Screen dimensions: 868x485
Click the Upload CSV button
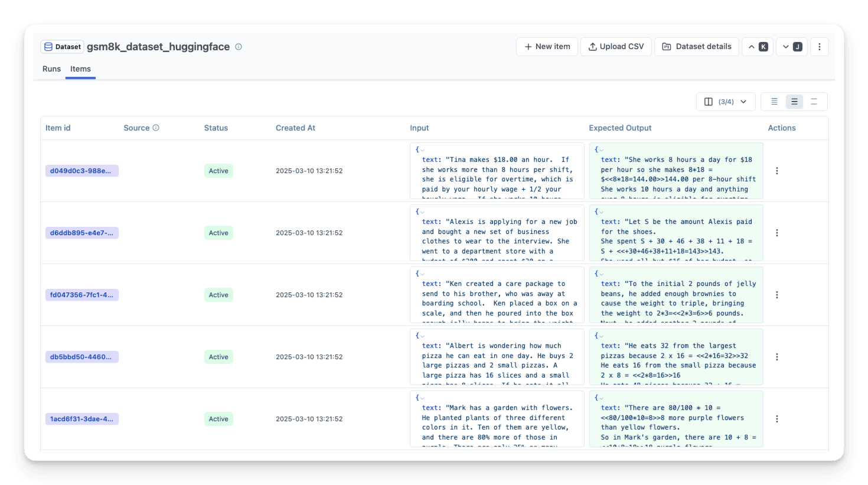pos(616,47)
